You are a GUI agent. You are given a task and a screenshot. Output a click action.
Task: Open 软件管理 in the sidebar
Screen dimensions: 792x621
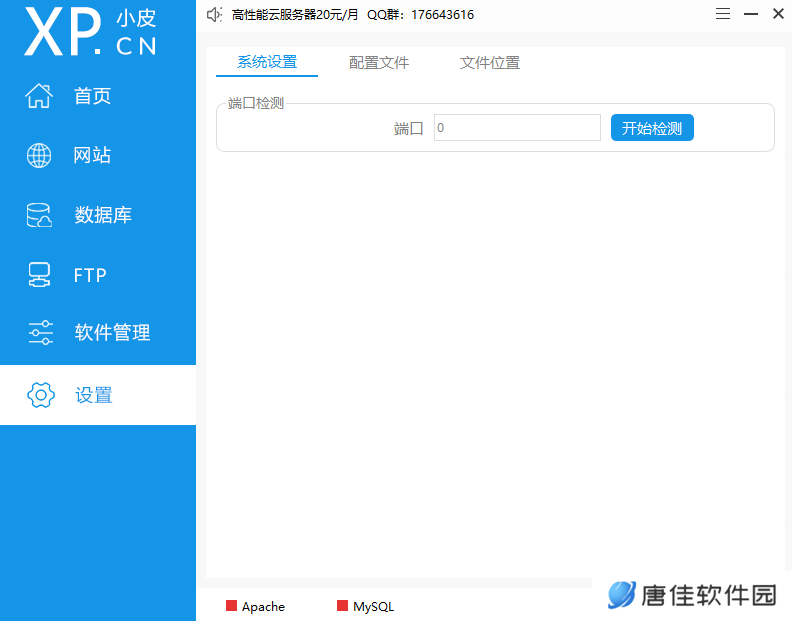pyautogui.click(x=112, y=332)
